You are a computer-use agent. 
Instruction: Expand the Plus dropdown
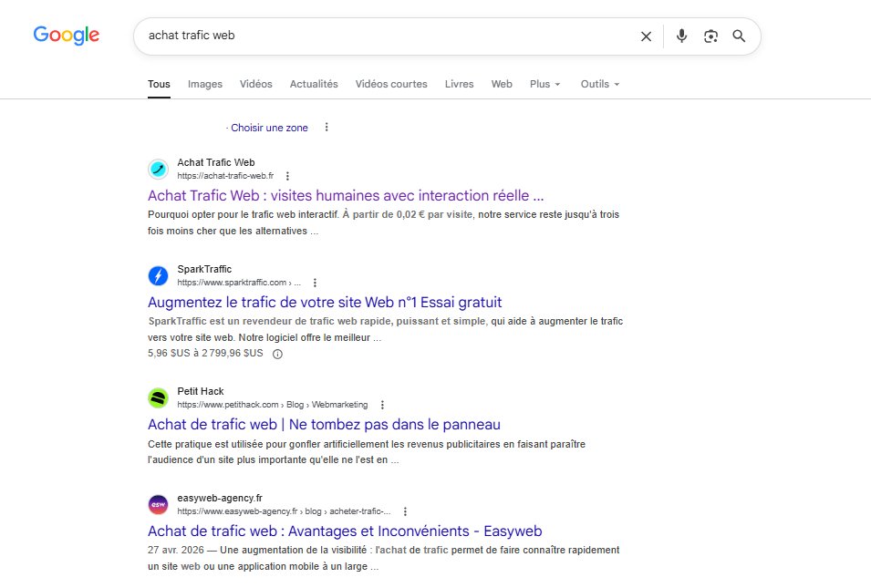[544, 84]
